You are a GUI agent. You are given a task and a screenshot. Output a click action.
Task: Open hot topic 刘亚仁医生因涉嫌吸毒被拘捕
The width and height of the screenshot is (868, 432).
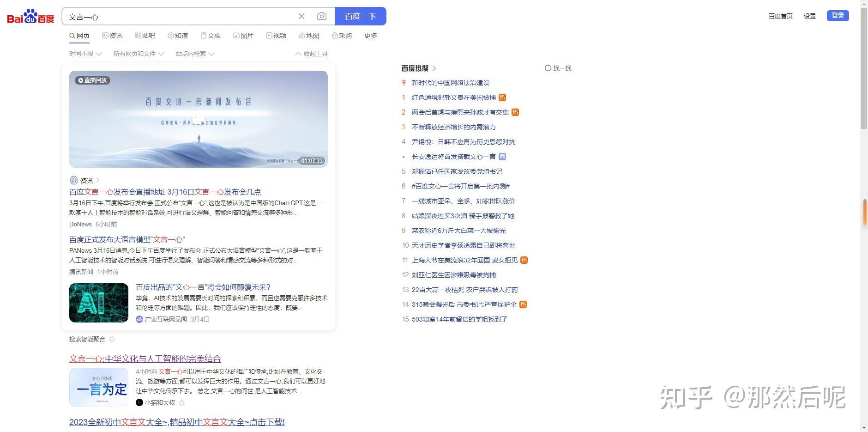454,275
